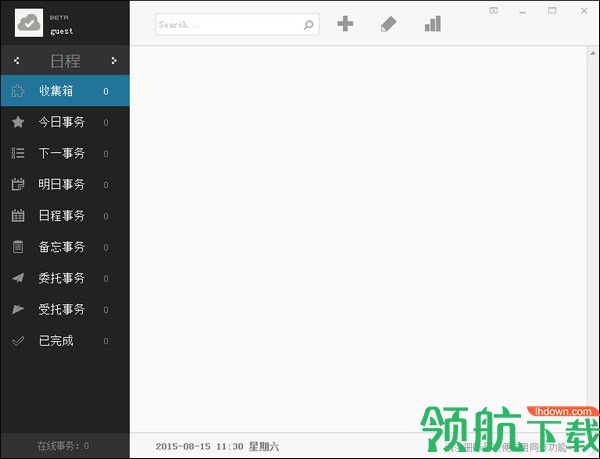
Task: Click the 日程 header title
Action: click(x=65, y=61)
